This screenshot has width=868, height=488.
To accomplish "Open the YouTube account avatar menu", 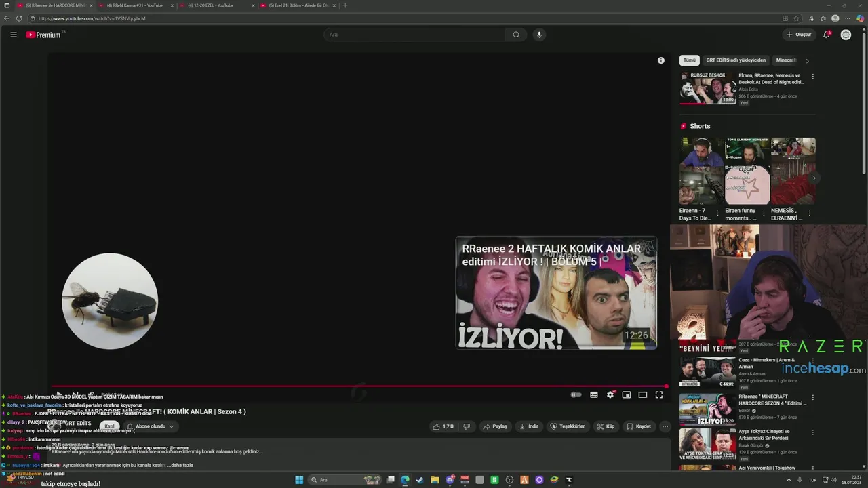I will 846,35.
